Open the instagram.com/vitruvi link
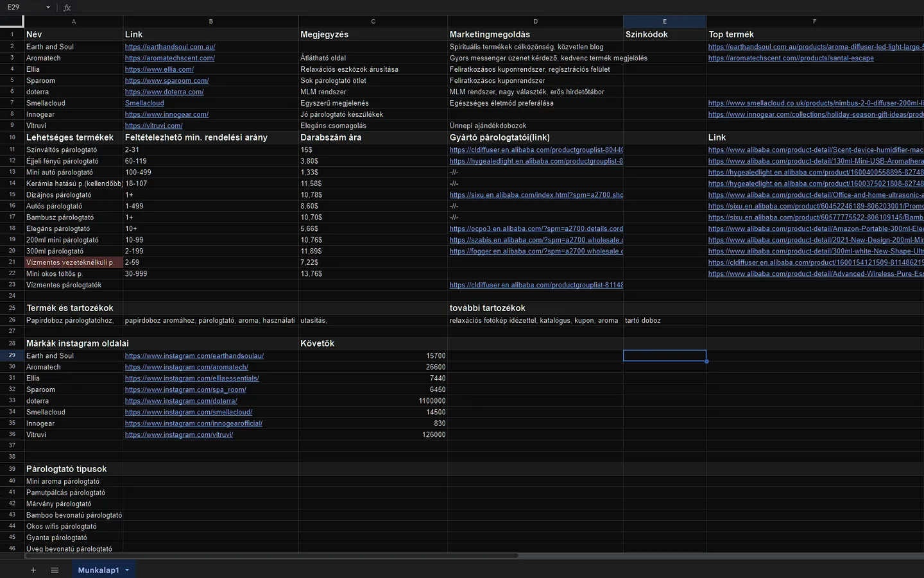This screenshot has width=924, height=578. tap(179, 435)
